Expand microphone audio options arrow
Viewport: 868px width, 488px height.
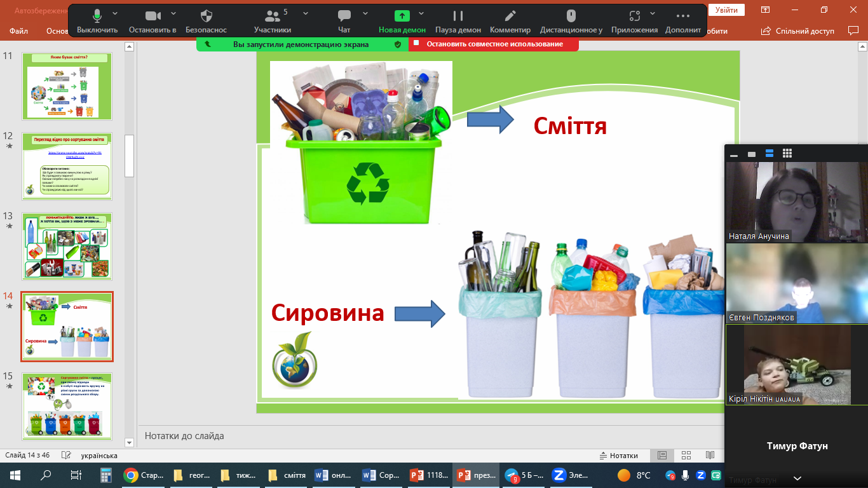115,13
